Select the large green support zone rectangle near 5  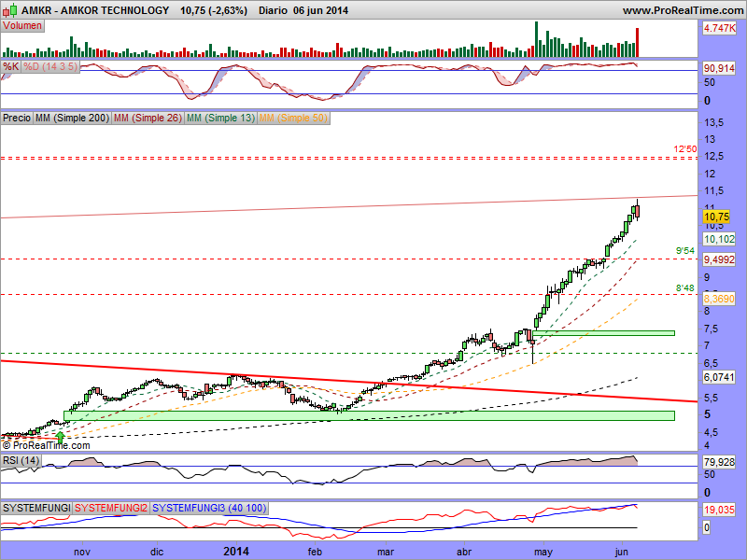click(x=369, y=415)
